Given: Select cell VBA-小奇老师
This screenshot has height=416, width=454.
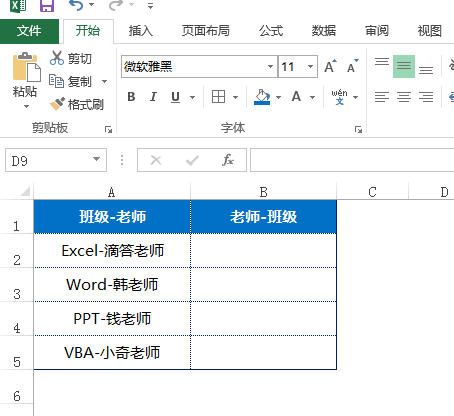Looking at the screenshot, I should 112,353.
